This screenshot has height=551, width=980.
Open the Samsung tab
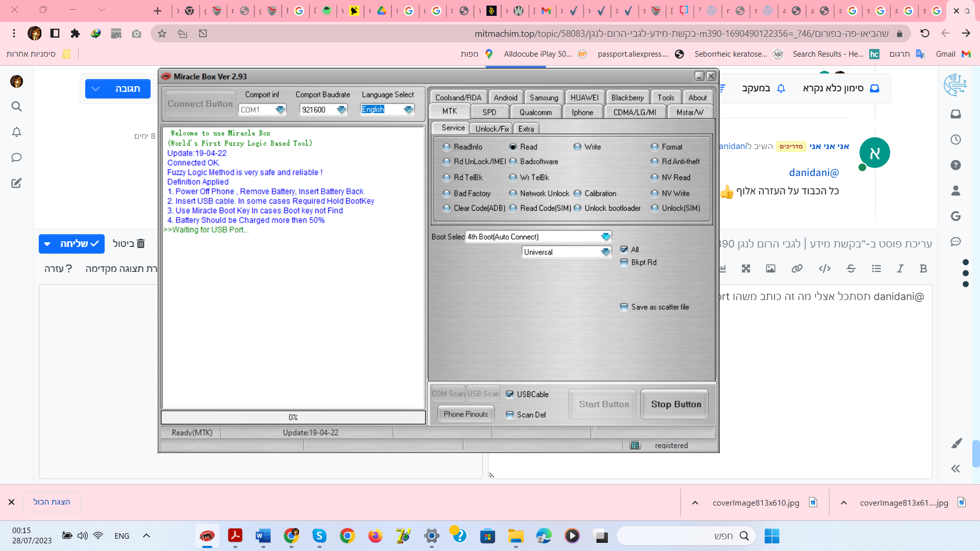click(544, 97)
